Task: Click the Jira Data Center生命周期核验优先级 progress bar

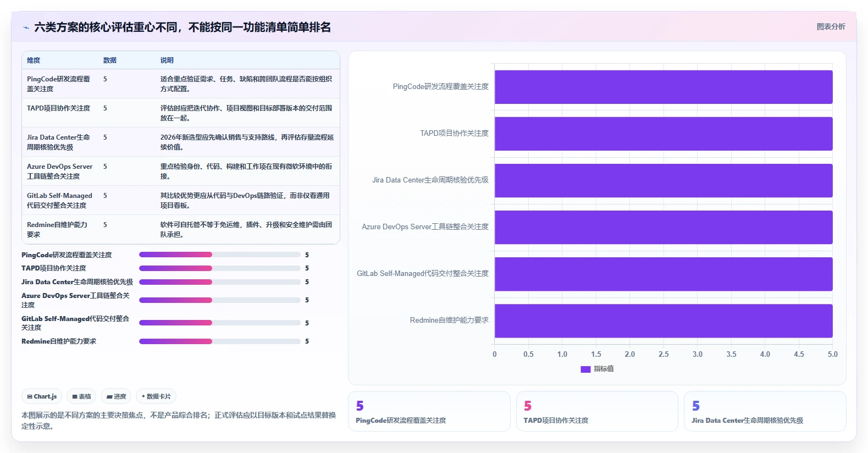Action: 220,282
